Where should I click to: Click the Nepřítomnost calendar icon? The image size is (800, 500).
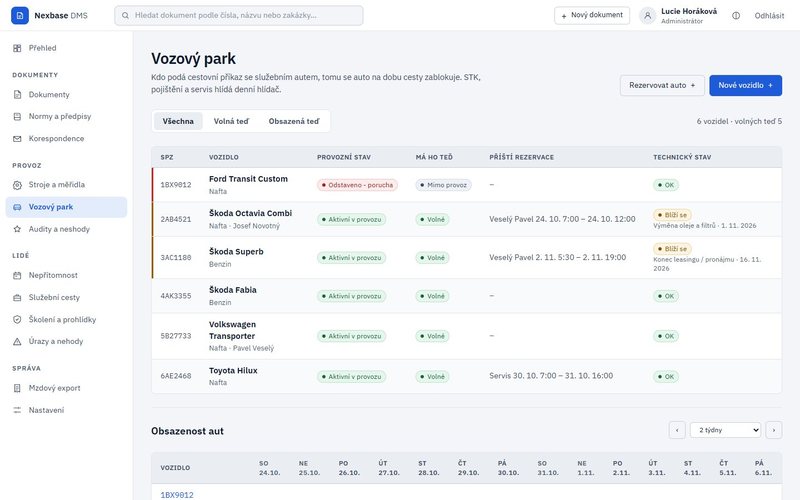tap(17, 276)
